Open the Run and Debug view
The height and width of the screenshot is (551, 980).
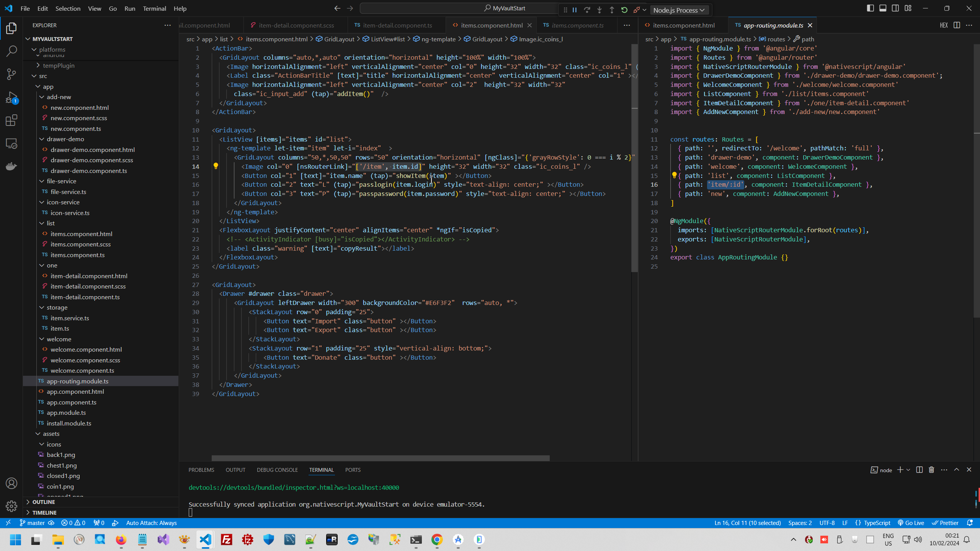tap(11, 98)
